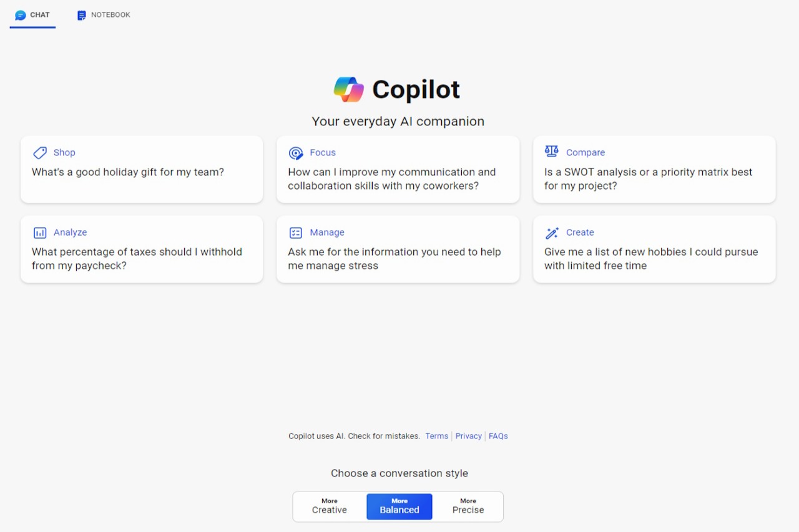Click the Chat bubble icon
Viewport: 799px width, 532px height.
tap(21, 15)
